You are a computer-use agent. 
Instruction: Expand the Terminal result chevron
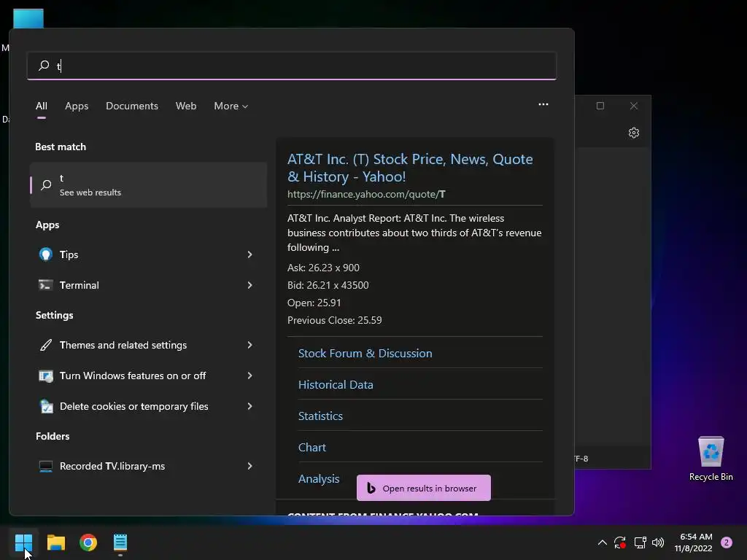click(x=249, y=285)
